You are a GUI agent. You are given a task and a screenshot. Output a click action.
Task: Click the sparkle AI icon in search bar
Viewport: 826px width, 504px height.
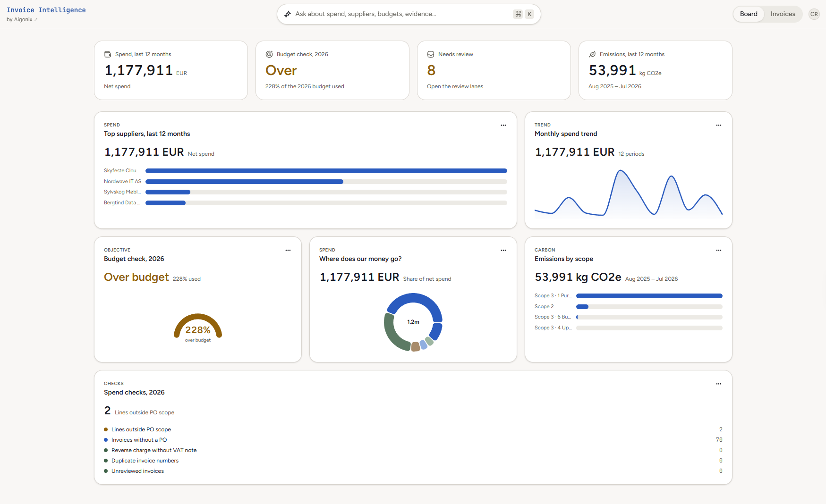287,14
